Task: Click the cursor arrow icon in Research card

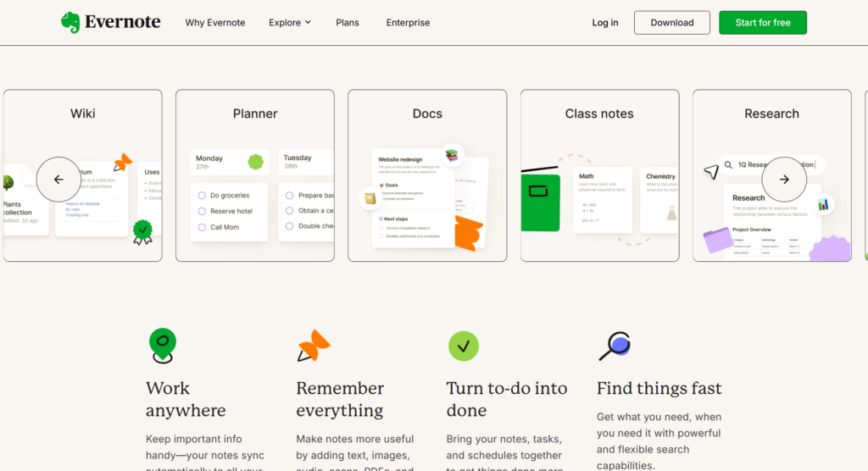Action: [x=711, y=172]
